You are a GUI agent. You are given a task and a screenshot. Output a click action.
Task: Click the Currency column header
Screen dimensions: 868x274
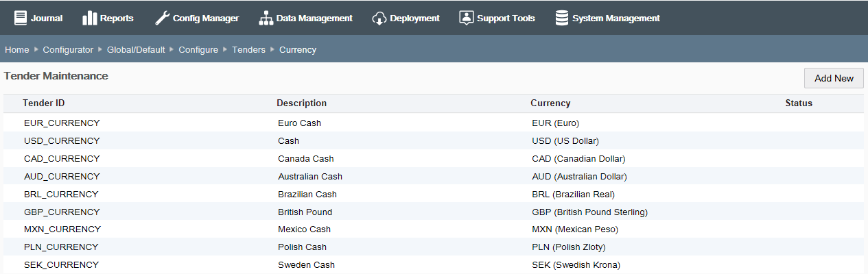[550, 103]
